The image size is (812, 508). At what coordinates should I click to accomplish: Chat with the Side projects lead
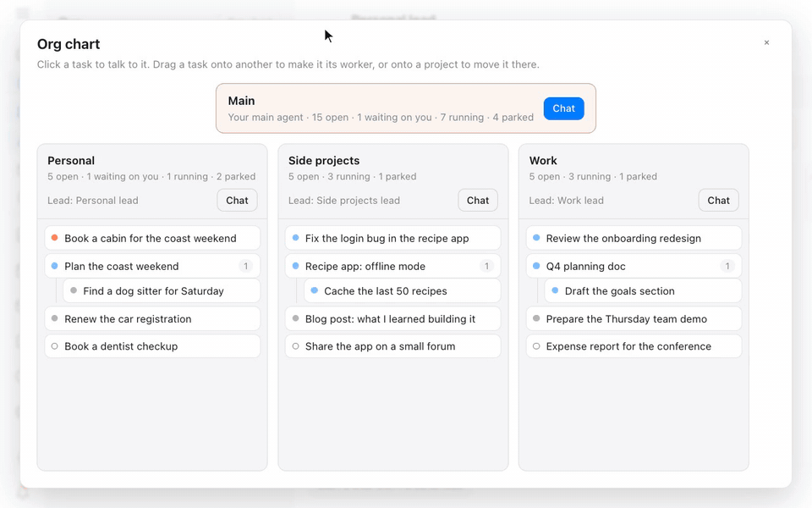point(478,201)
